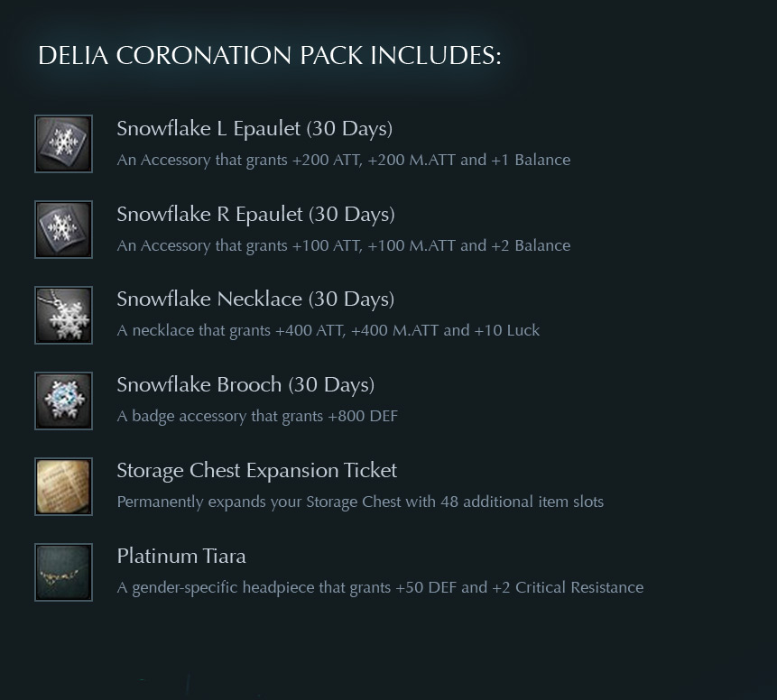The height and width of the screenshot is (700, 777).
Task: Click the Snowflake R Epaulet icon
Action: tap(63, 229)
